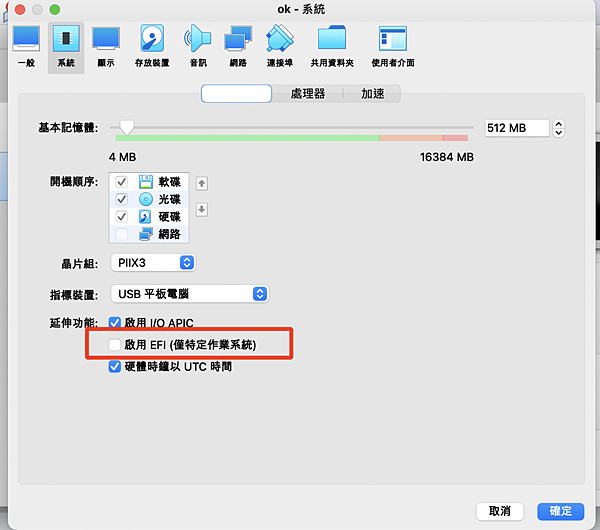Open the 連接埠 (Ports) settings section
This screenshot has height=530, width=600.
tap(280, 47)
